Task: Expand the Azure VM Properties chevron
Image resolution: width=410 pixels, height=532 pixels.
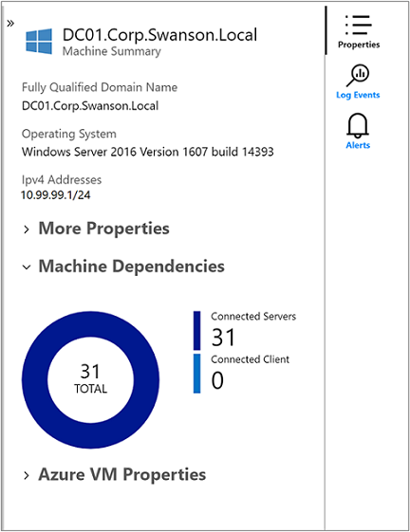Action: [x=27, y=476]
